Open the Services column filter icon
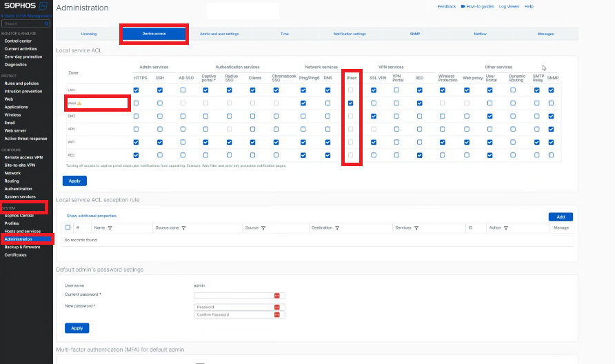The height and width of the screenshot is (364, 615). coord(416,228)
